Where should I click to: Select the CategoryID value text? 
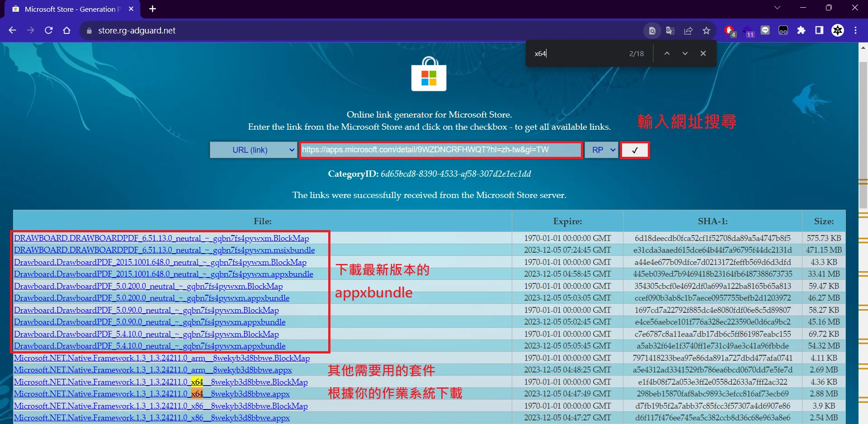click(456, 174)
